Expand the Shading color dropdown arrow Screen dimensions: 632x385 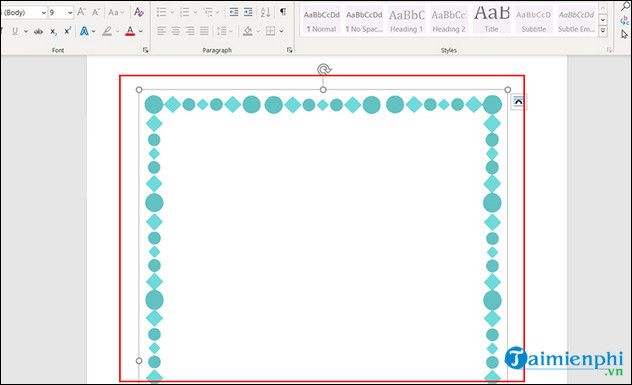click(258, 31)
